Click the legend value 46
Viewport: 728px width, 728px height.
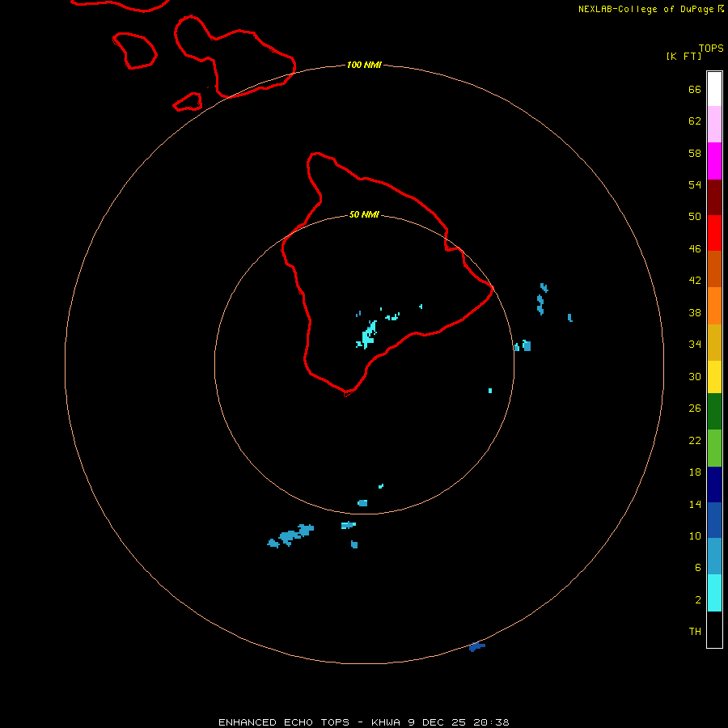[695, 248]
